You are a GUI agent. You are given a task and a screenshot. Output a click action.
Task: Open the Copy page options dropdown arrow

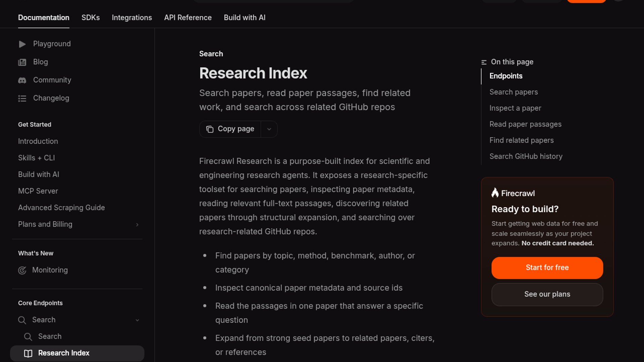tap(269, 129)
